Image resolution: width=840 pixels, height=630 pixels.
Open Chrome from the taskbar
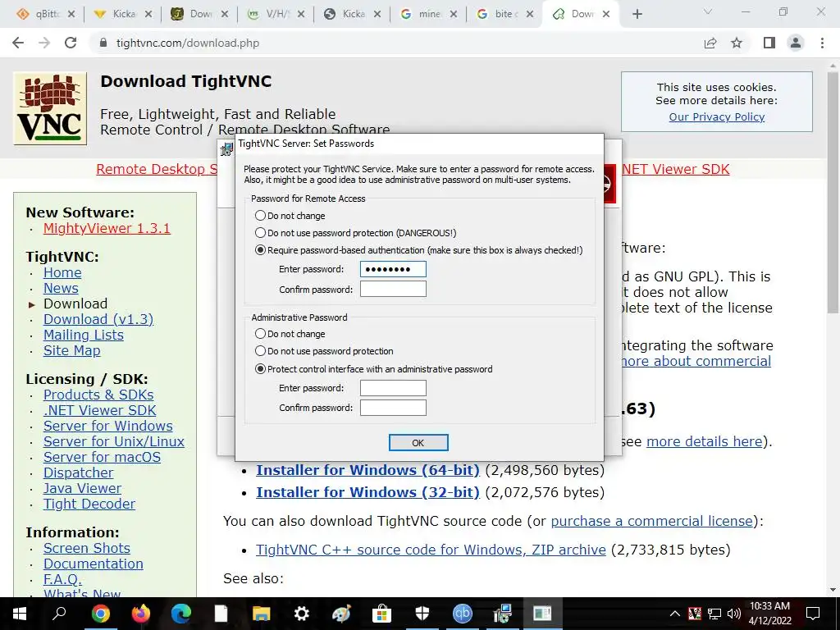point(100,614)
